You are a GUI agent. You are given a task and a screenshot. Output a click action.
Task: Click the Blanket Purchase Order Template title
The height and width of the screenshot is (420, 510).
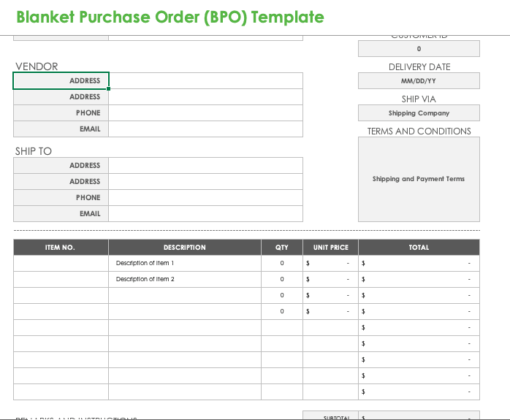170,18
